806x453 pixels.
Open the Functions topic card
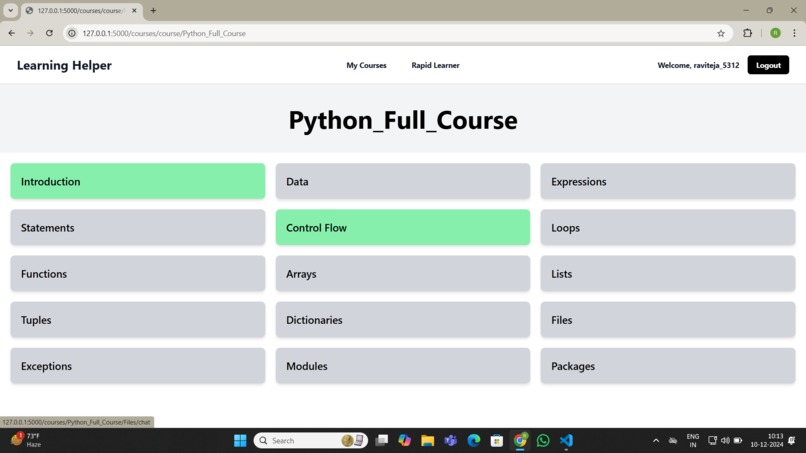138,274
